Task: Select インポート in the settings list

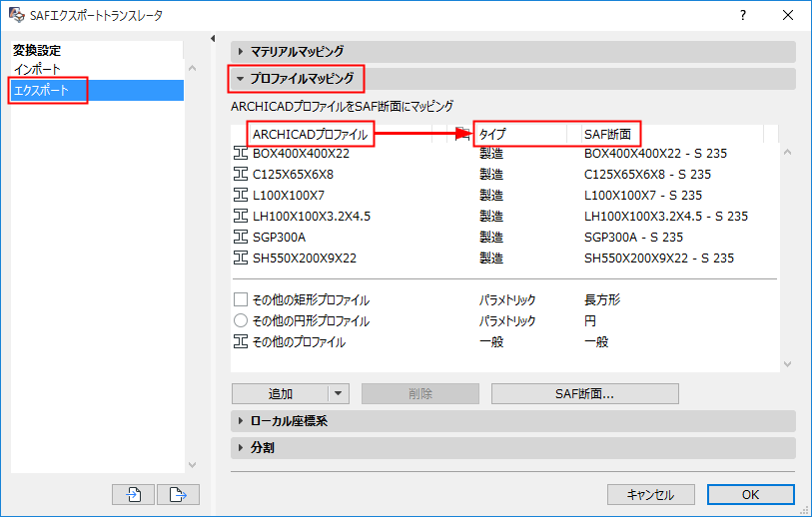Action: pyautogui.click(x=97, y=69)
